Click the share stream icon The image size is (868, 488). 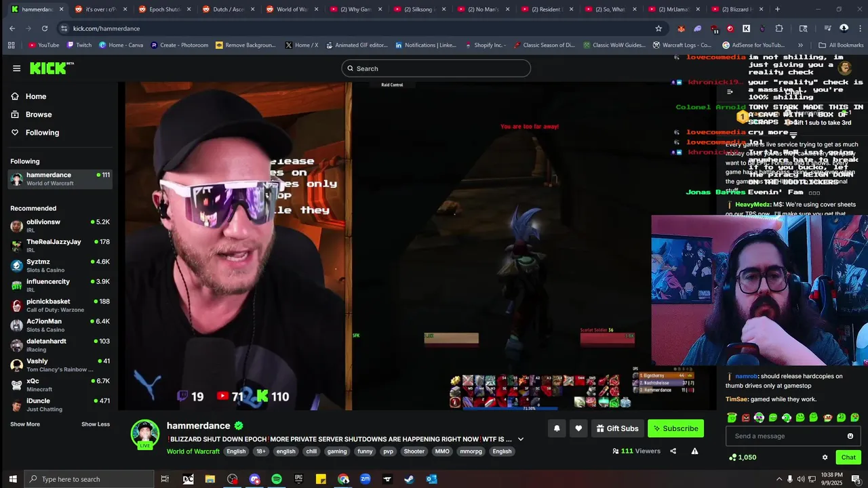tap(673, 451)
